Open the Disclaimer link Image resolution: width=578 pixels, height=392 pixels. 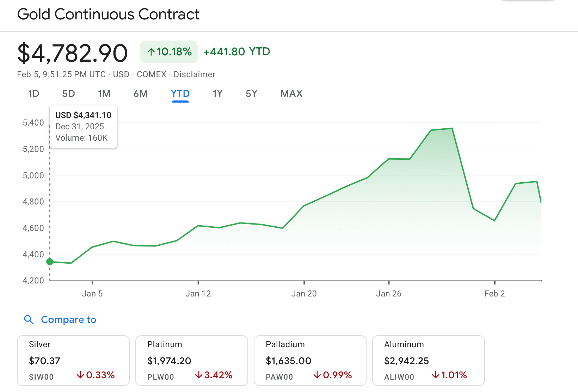pos(194,74)
